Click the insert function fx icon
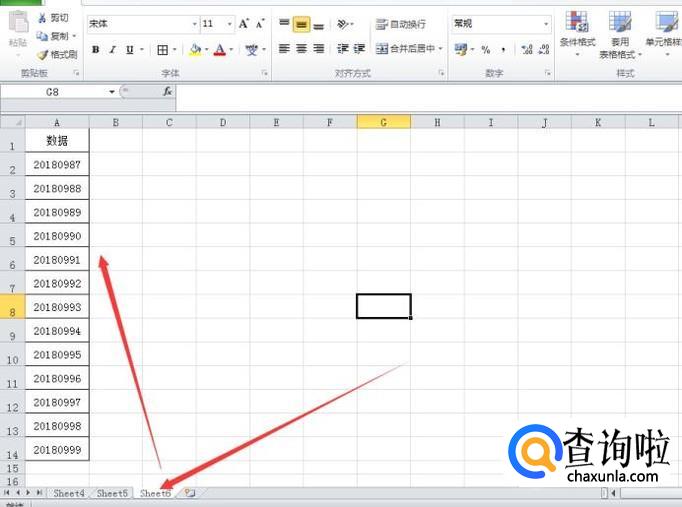 (x=167, y=91)
